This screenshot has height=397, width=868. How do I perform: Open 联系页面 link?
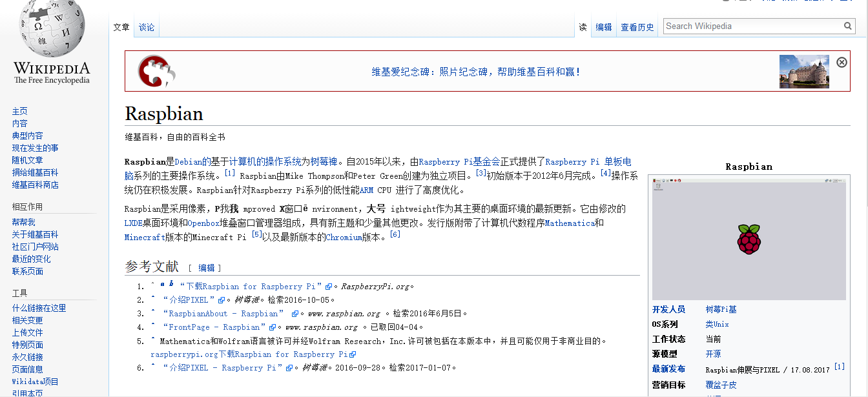coord(28,271)
